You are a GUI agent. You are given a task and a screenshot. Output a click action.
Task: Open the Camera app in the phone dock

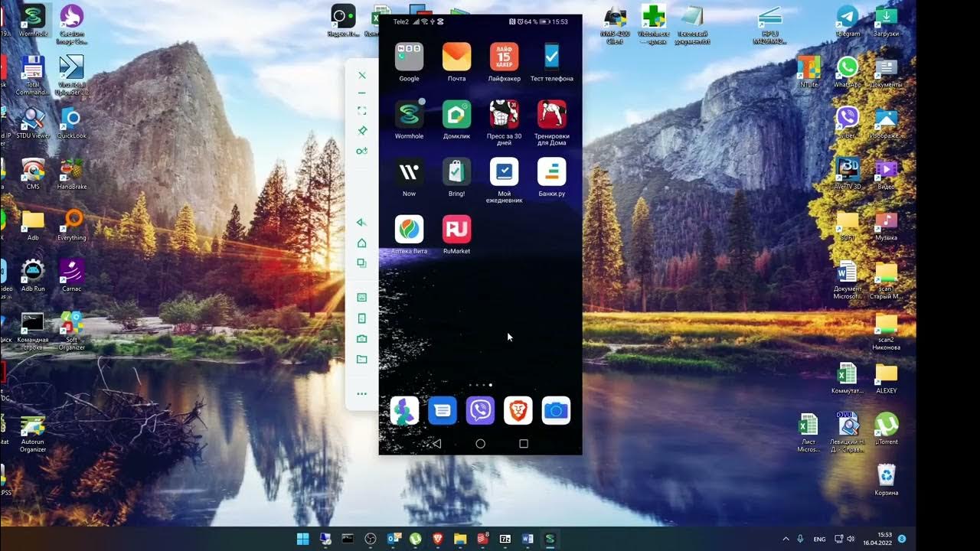pyautogui.click(x=556, y=411)
